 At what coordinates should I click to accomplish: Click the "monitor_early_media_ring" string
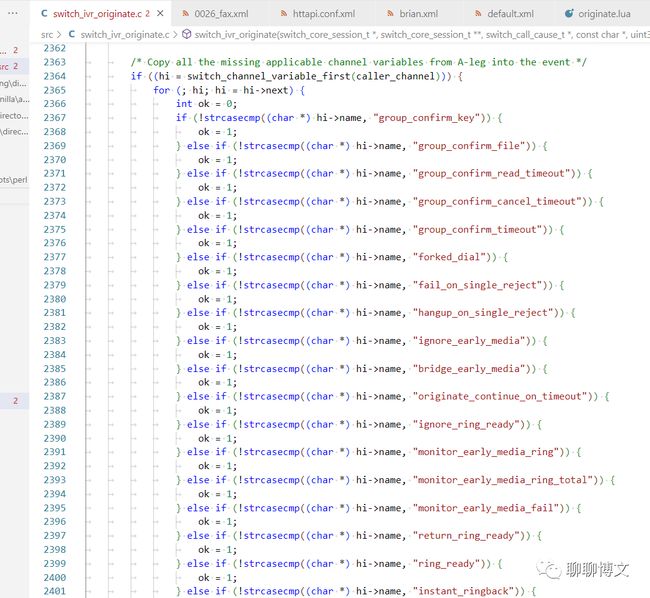488,452
